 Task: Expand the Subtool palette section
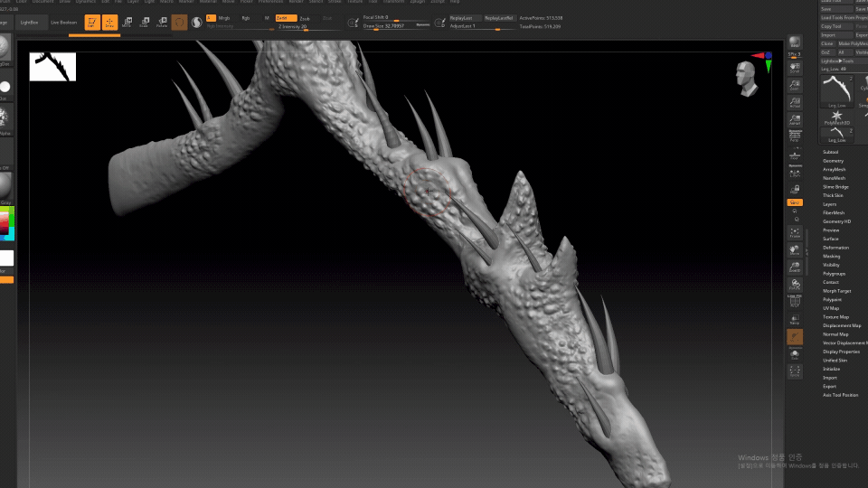831,152
